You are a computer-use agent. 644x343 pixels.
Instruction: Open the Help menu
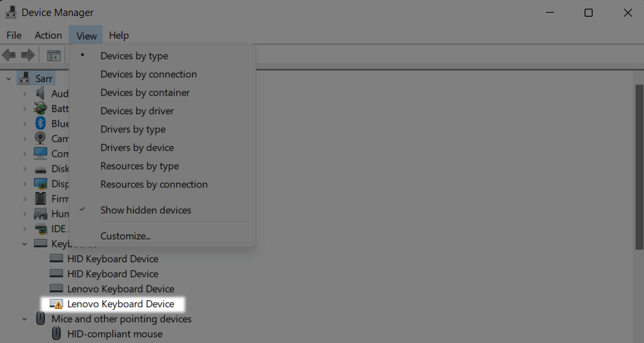[119, 35]
